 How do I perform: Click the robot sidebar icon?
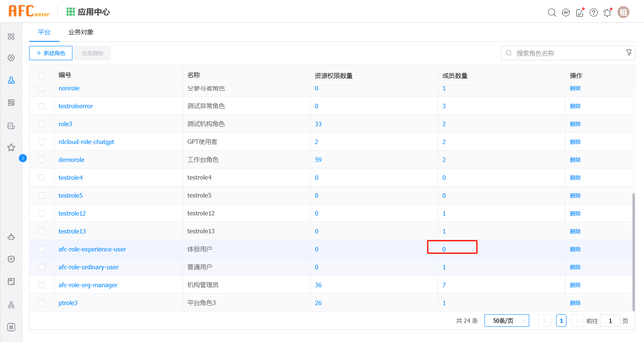(11, 237)
